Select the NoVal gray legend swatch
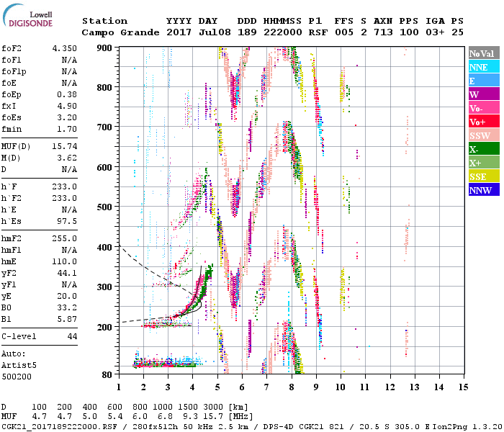The height and width of the screenshot is (432, 504). coord(481,53)
